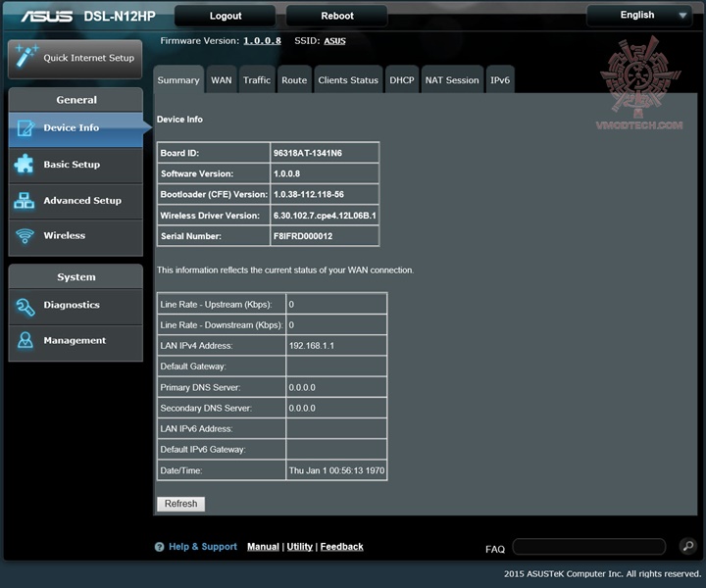Click the General section header
The width and height of the screenshot is (706, 588).
76,99
